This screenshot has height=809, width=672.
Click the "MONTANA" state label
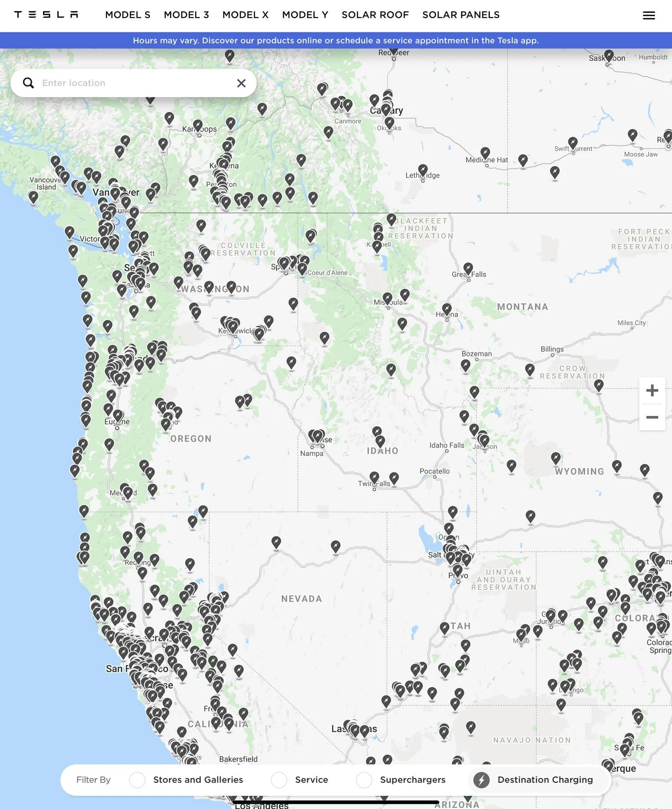(x=523, y=307)
